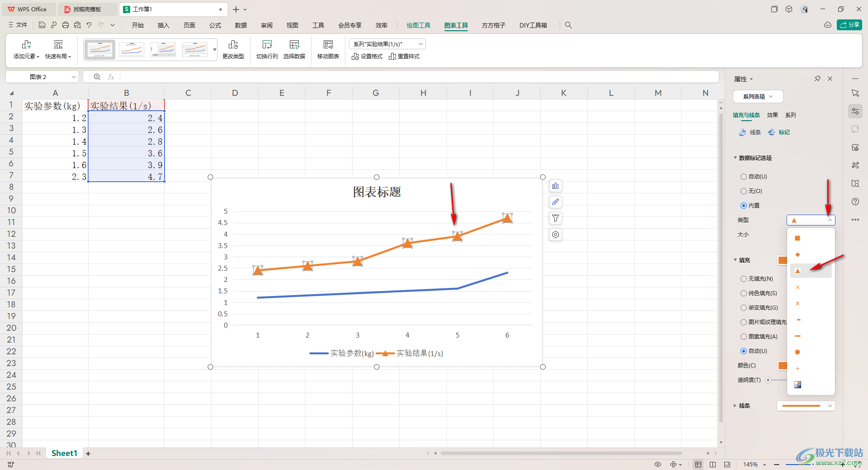The height and width of the screenshot is (470, 868).
Task: Select 无填充(N) radio
Action: coord(744,279)
